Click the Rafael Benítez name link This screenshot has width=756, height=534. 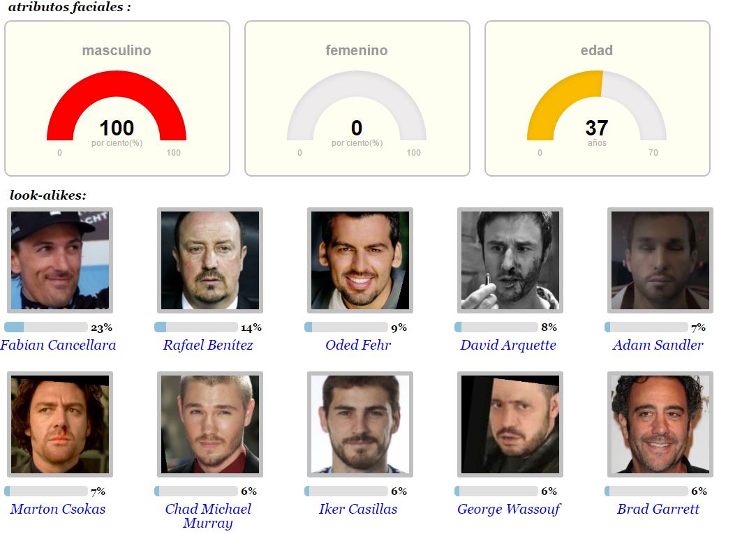[x=208, y=345]
